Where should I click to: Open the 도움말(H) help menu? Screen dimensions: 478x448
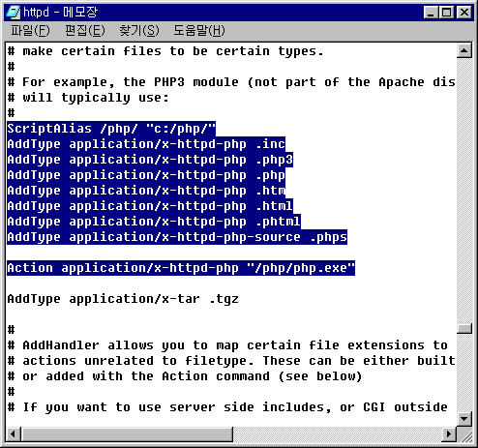(199, 31)
